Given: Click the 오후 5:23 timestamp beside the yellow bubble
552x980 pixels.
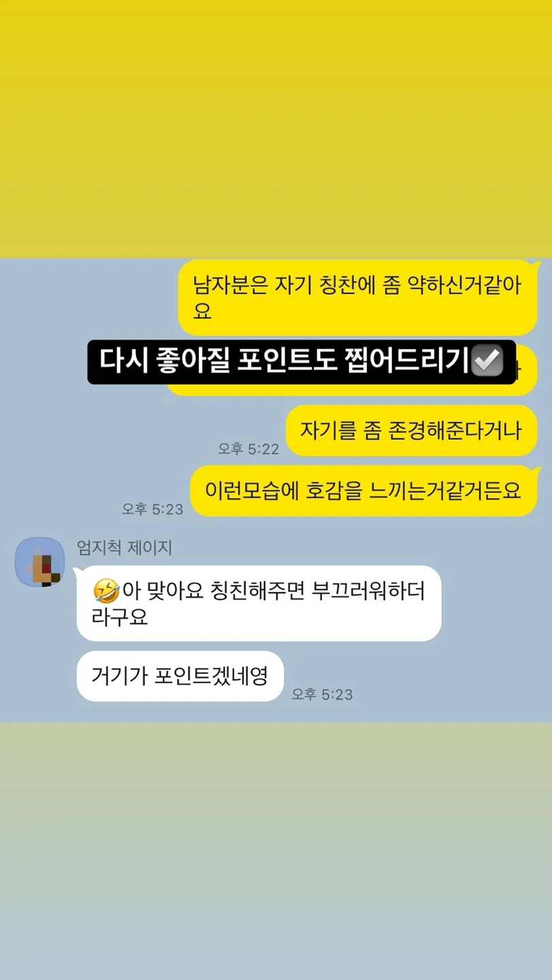Looking at the screenshot, I should coord(152,509).
